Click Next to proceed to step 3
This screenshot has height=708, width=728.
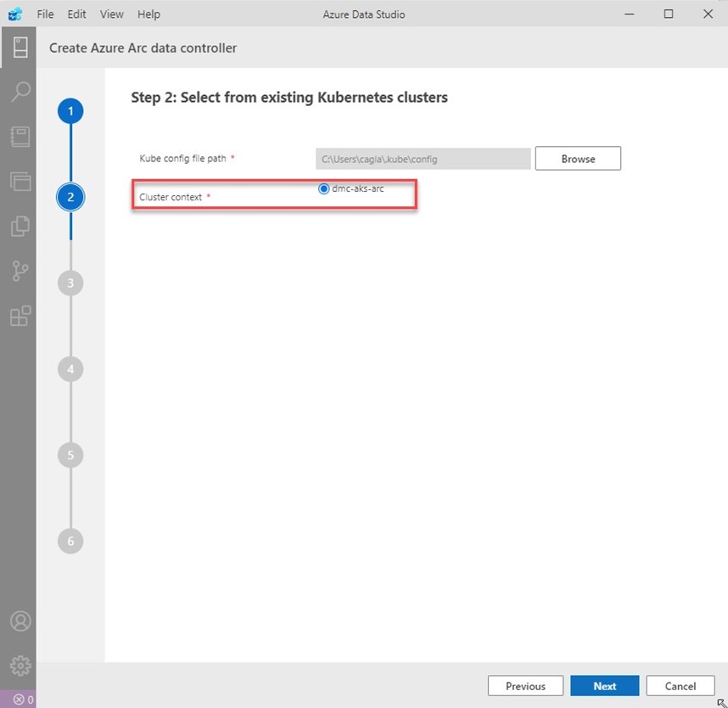tap(605, 686)
